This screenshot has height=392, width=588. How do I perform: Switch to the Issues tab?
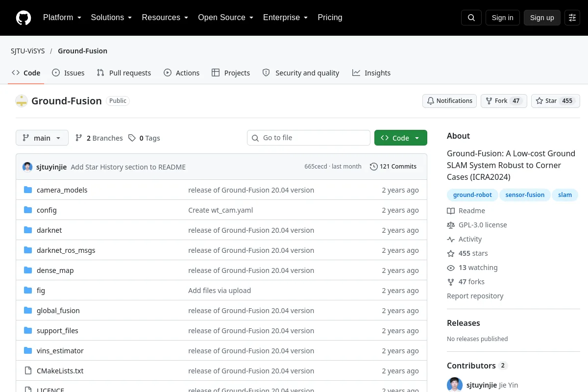68,73
